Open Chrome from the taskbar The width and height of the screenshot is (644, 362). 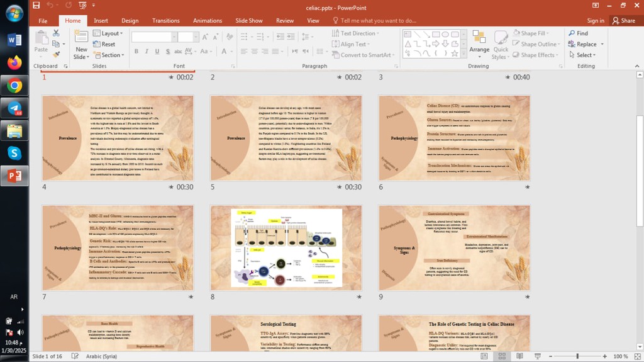14,86
